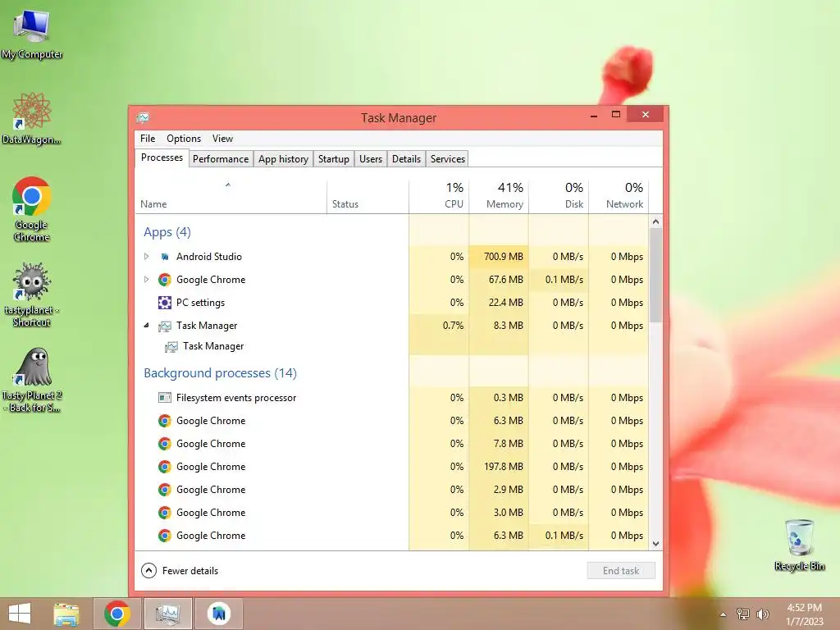Select Filesystem events processor row
840x630 pixels.
(392, 398)
